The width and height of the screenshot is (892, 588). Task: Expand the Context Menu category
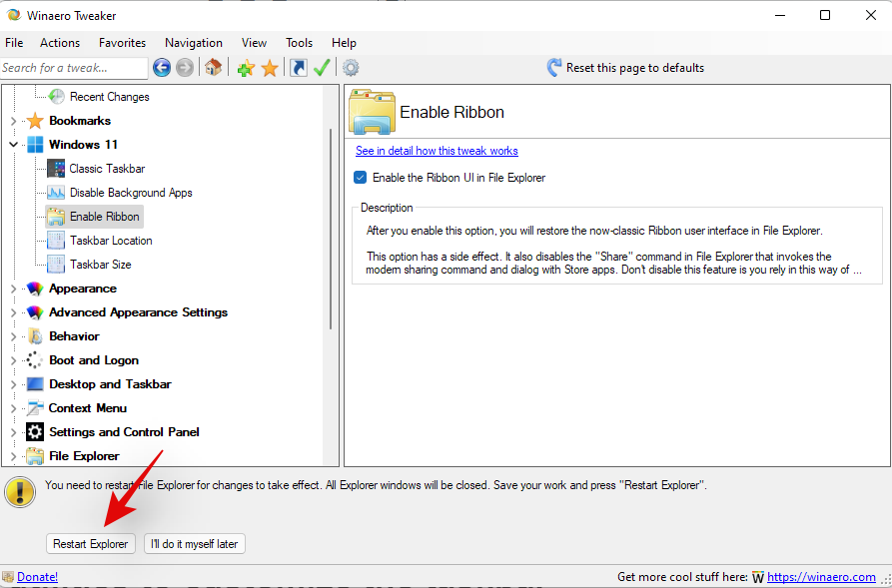click(13, 408)
